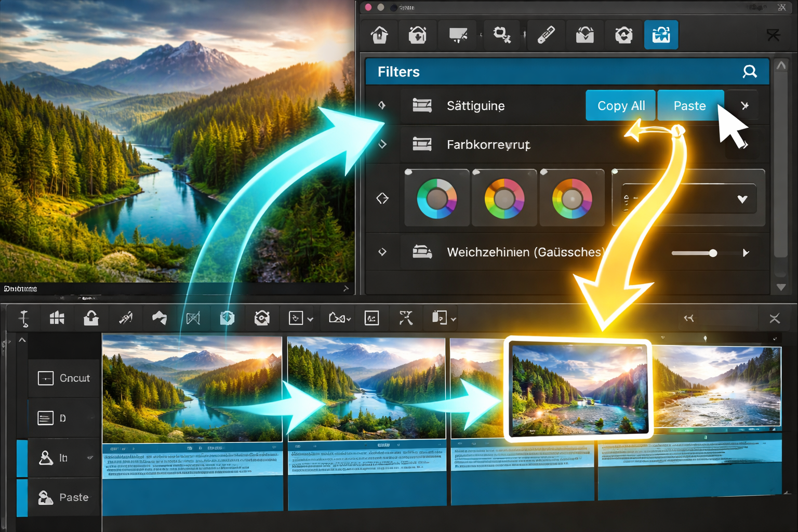Toggle keyframe diamond beside Sättiguine filter

tap(382, 105)
